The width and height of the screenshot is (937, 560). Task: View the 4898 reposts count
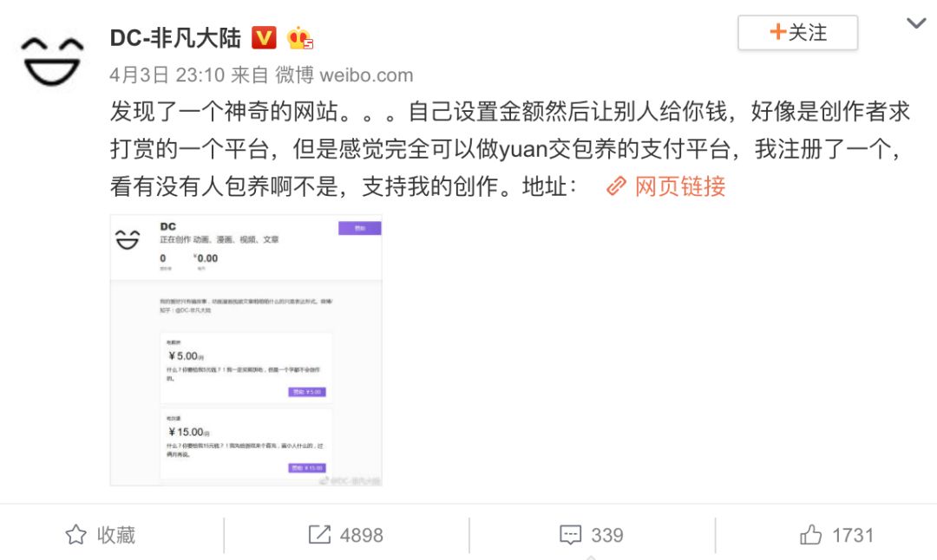coord(362,535)
